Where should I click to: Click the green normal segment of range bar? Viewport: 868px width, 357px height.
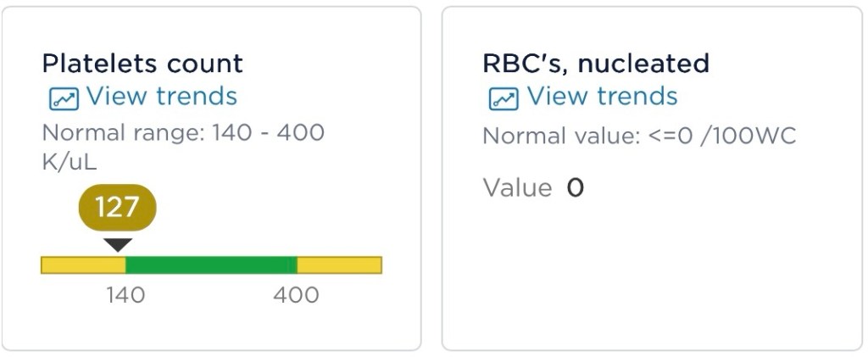(x=210, y=265)
